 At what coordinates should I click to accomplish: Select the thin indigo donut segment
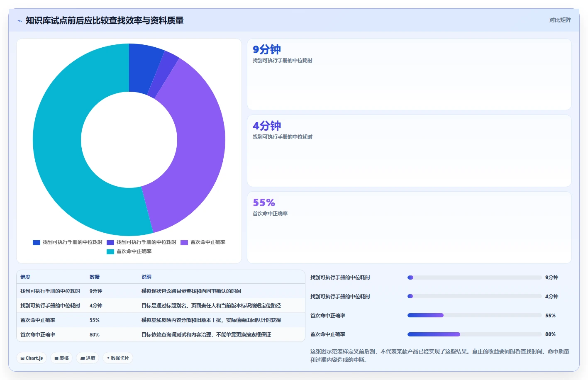pyautogui.click(x=163, y=75)
